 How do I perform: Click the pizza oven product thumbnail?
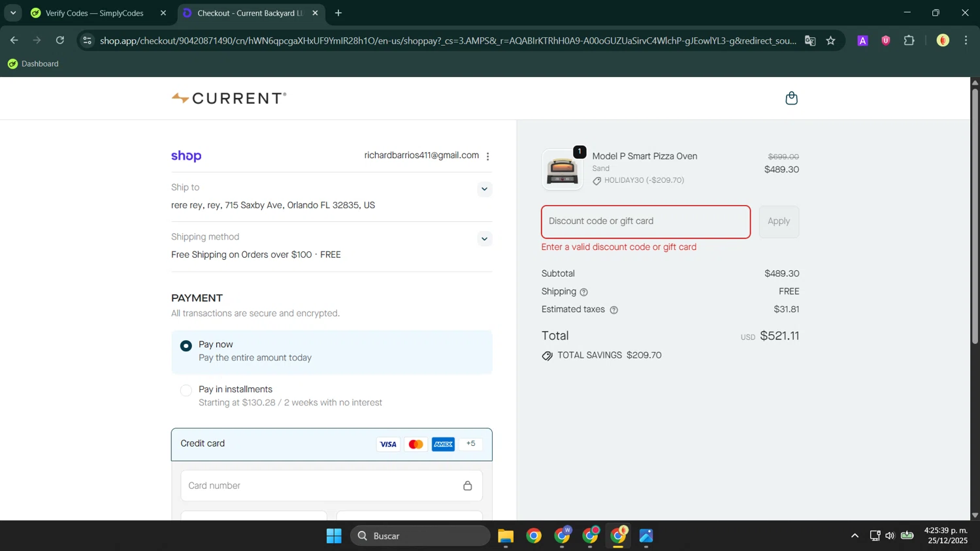pyautogui.click(x=563, y=170)
